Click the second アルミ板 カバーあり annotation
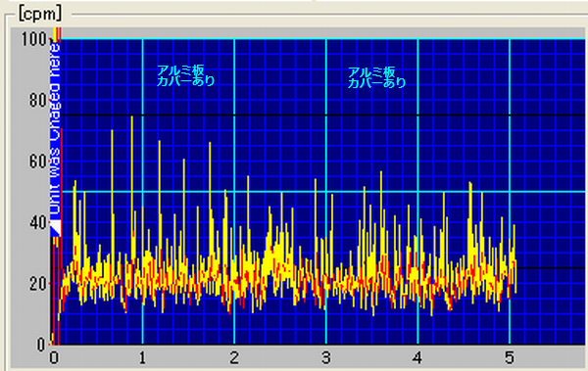 [x=376, y=77]
